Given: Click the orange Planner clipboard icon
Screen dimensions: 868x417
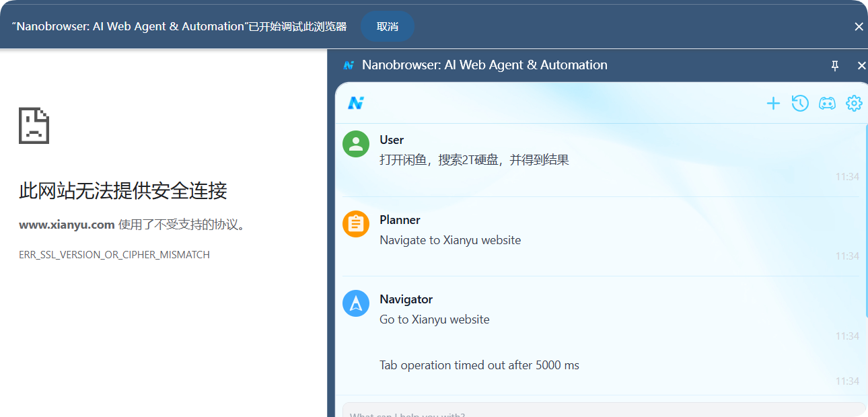Looking at the screenshot, I should coord(356,224).
